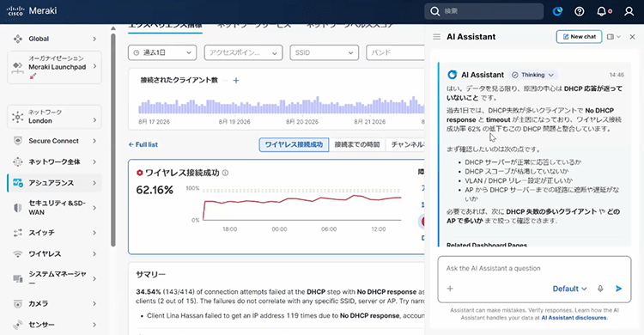Focus the Ask the AI Assistant input
644x335 pixels.
pos(534,268)
